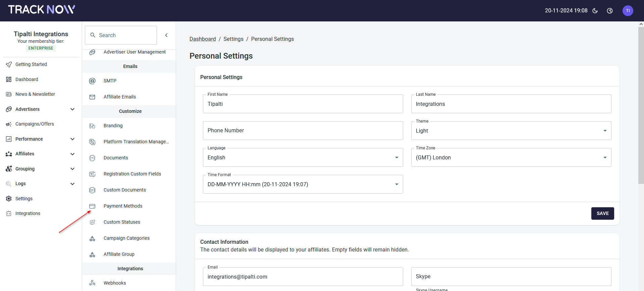Click the Payment Methods card icon
This screenshot has width=644, height=291.
[92, 206]
